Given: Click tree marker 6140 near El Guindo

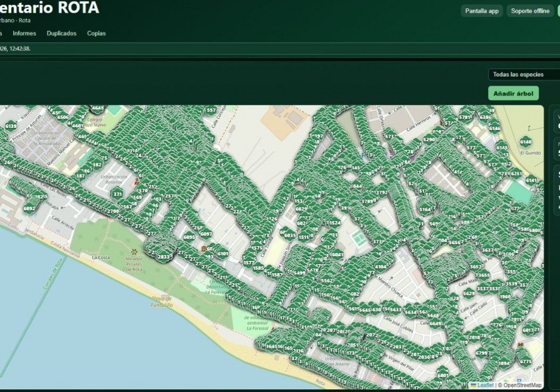Looking at the screenshot, I should click(526, 141).
